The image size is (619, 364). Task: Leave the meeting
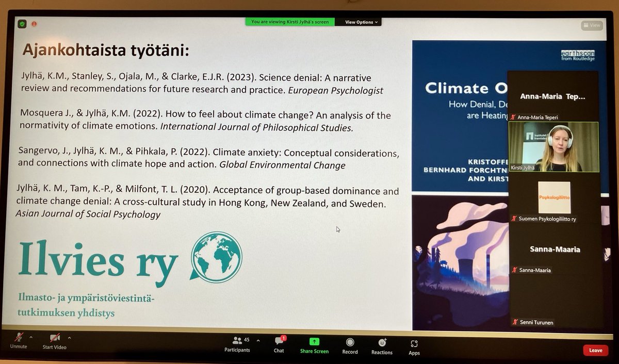coord(596,350)
